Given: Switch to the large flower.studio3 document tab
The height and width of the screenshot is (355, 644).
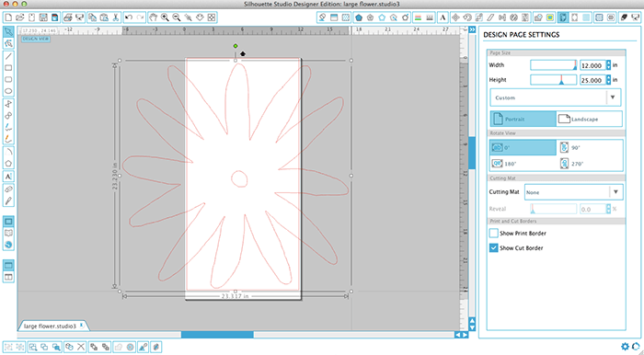Looking at the screenshot, I should point(50,326).
